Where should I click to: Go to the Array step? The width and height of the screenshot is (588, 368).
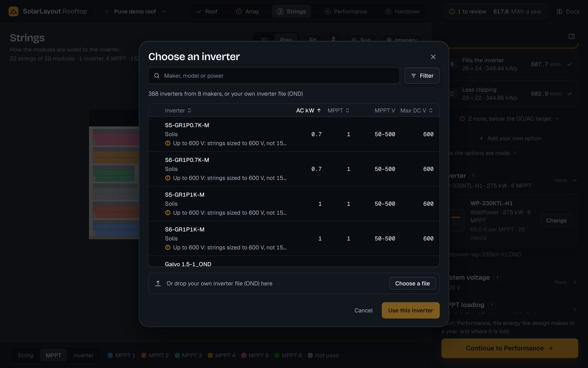tap(248, 11)
